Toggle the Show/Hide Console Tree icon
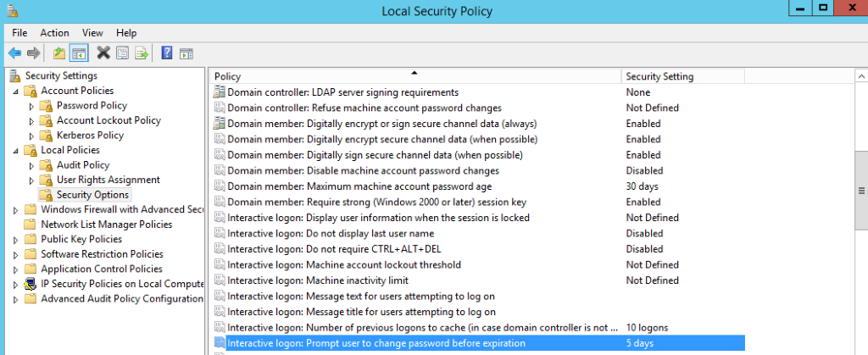 [x=79, y=53]
